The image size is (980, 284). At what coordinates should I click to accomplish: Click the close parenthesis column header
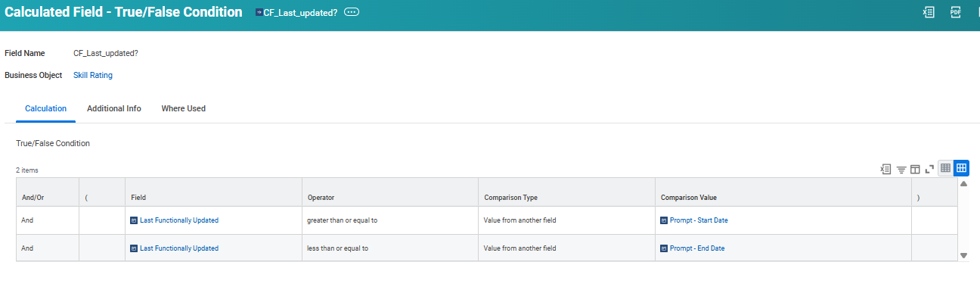point(935,192)
